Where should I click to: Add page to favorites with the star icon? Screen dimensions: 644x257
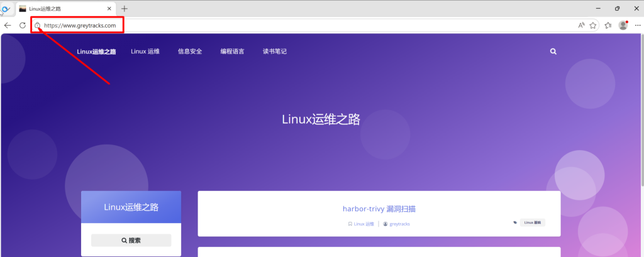click(593, 25)
